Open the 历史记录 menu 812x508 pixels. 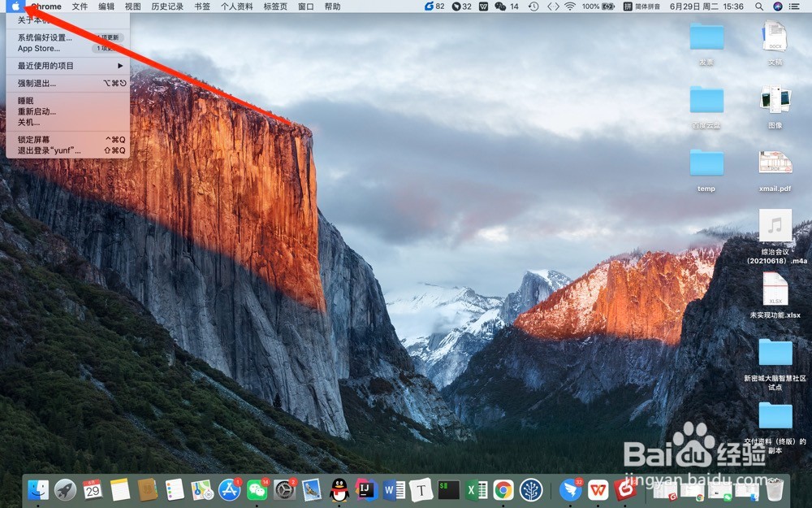tap(167, 7)
